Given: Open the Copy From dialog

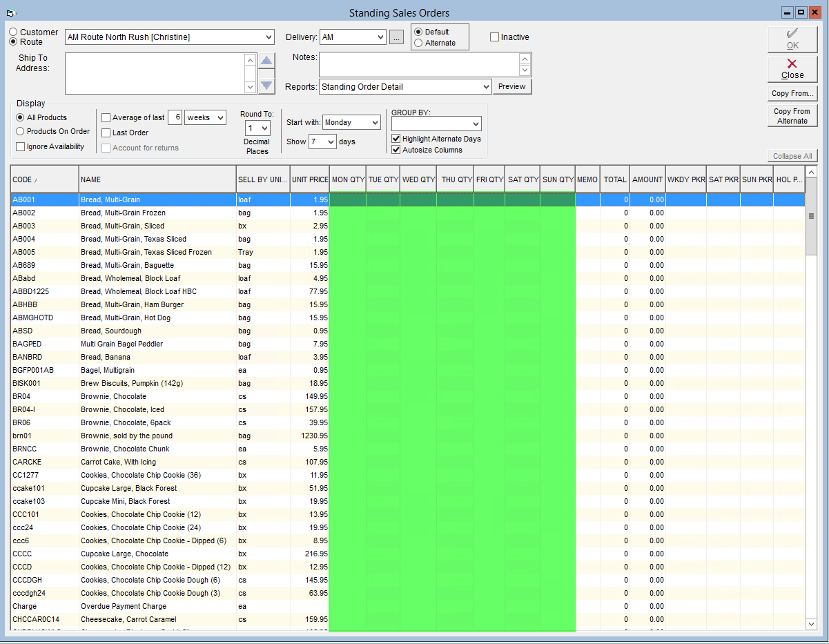Looking at the screenshot, I should (x=792, y=93).
